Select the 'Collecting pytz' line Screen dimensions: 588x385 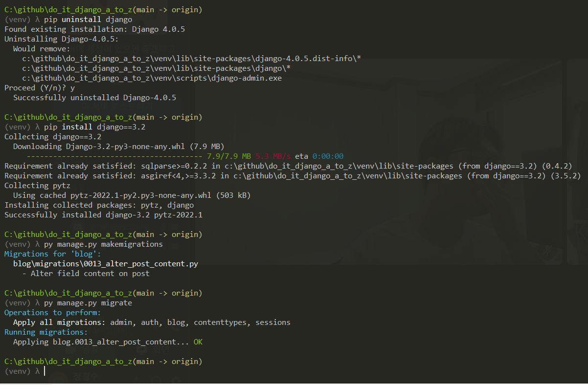37,186
